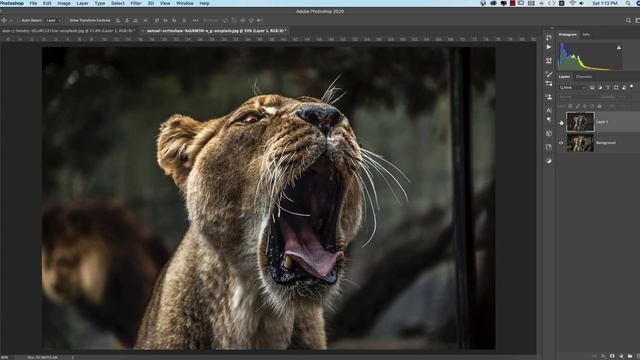Lock image pixels brush icon
This screenshot has width=640, height=360.
click(x=578, y=106)
